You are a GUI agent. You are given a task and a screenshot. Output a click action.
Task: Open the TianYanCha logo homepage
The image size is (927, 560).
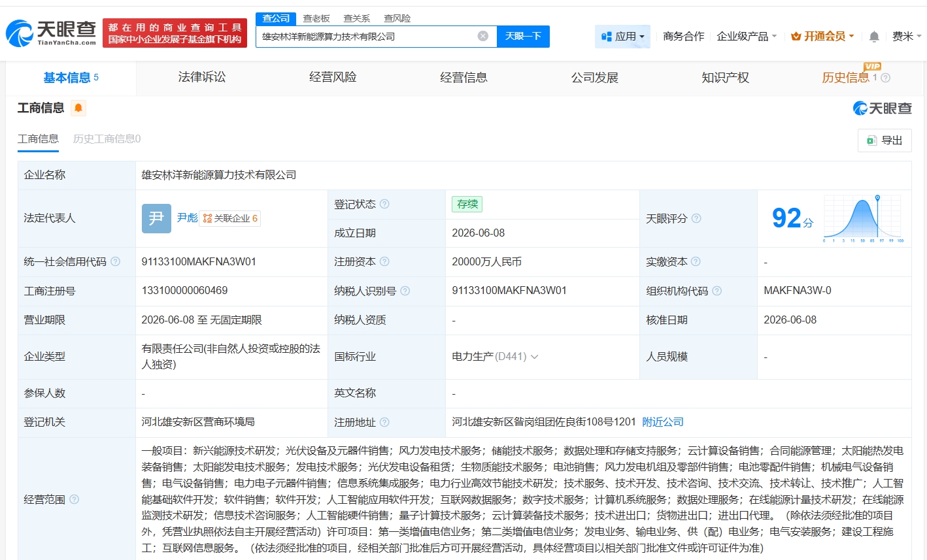pyautogui.click(x=51, y=33)
